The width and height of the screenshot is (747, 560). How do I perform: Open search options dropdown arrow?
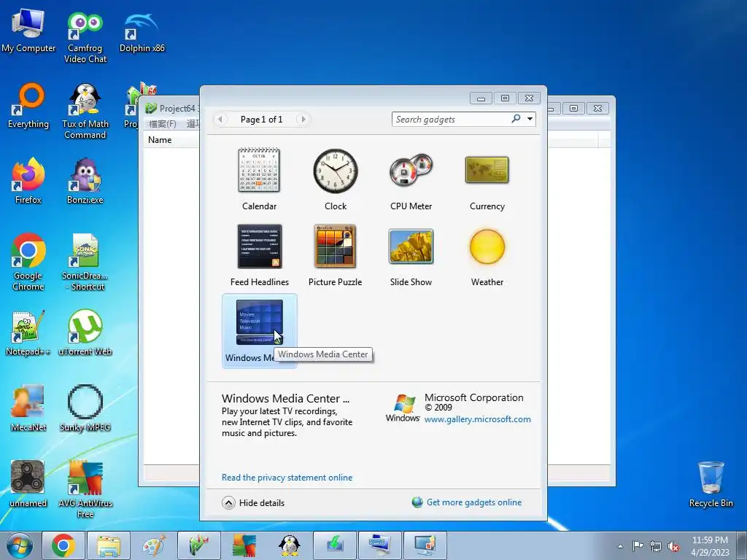[x=530, y=119]
